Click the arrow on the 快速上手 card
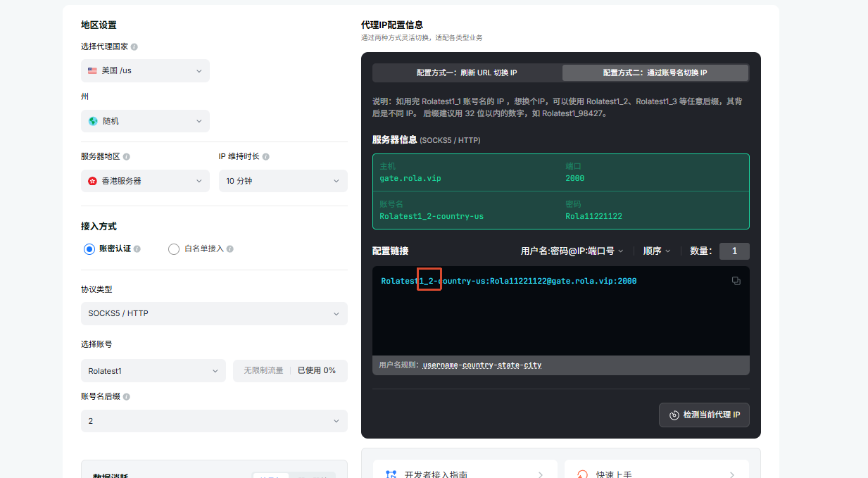This screenshot has height=478, width=868. pyautogui.click(x=732, y=474)
